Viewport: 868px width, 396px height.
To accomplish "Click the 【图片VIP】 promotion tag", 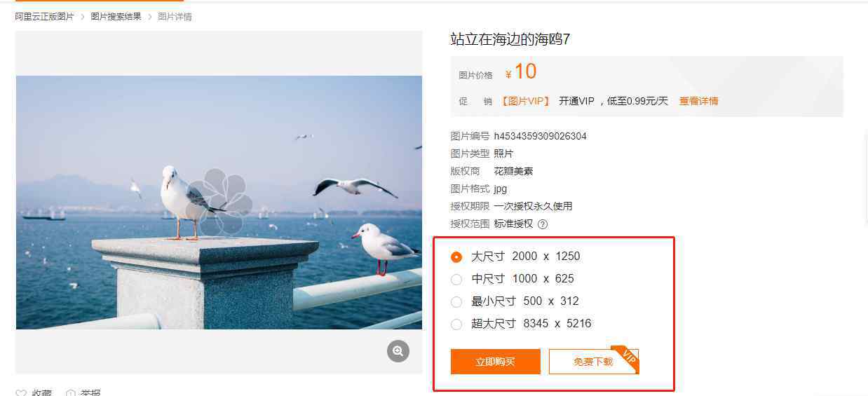I will [525, 101].
